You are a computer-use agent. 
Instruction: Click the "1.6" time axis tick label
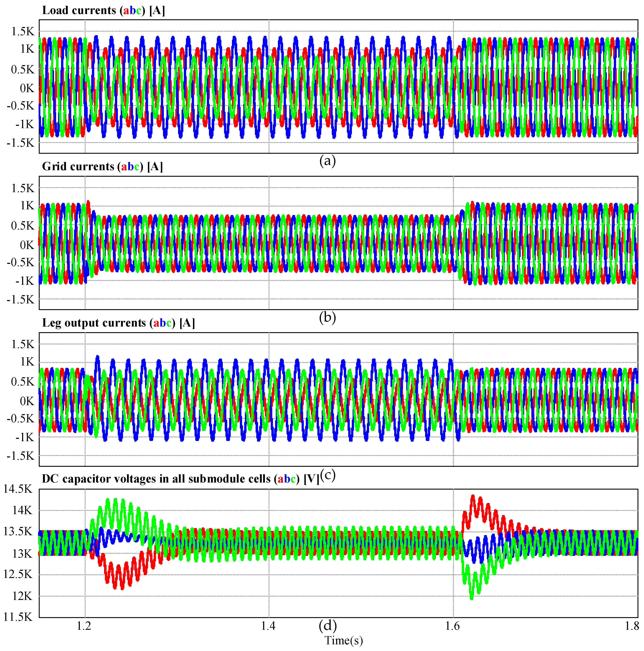coord(452,626)
